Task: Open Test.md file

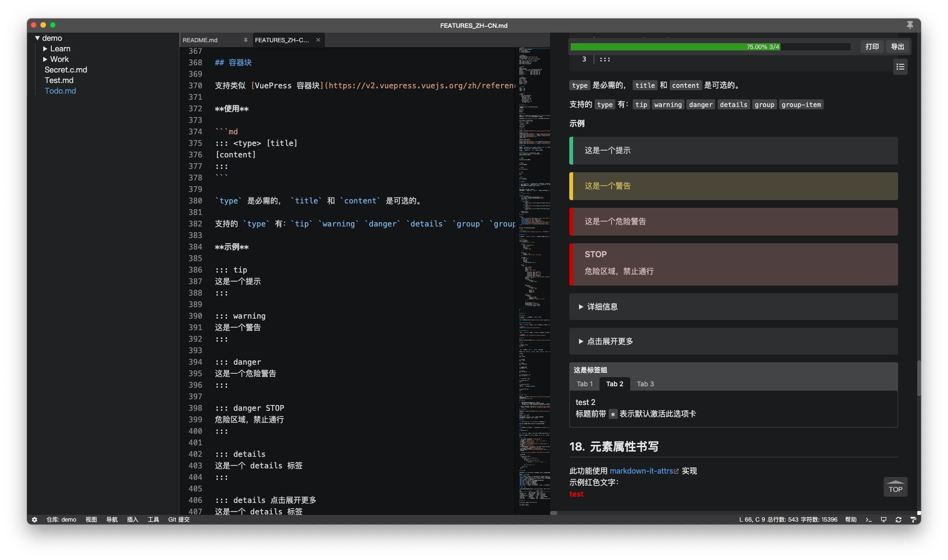Action: pyautogui.click(x=59, y=80)
